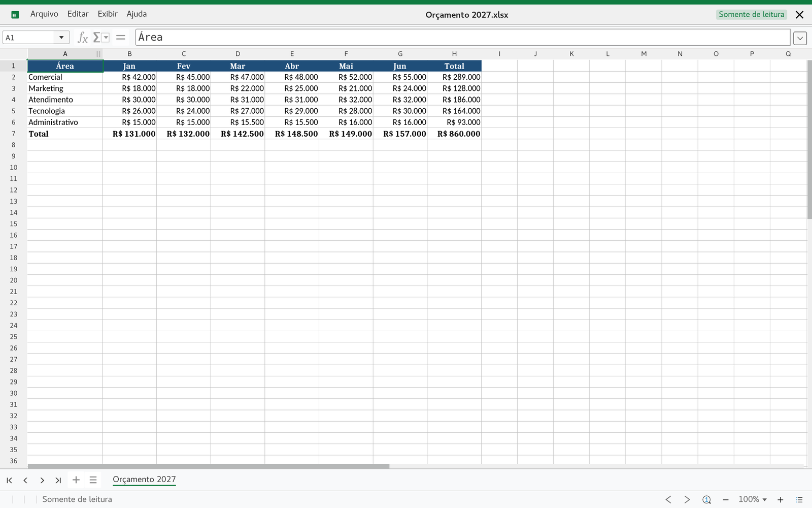Open the Arquivo menu
The height and width of the screenshot is (508, 812).
tap(44, 14)
